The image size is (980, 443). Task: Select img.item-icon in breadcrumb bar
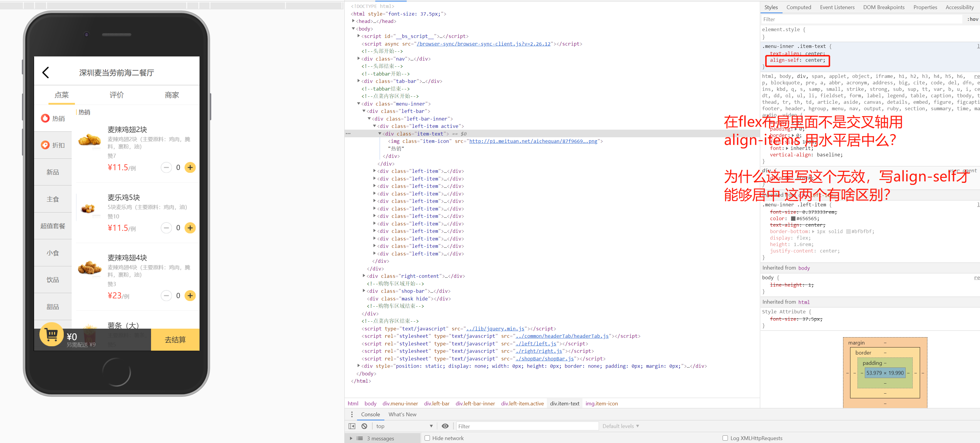pos(602,404)
